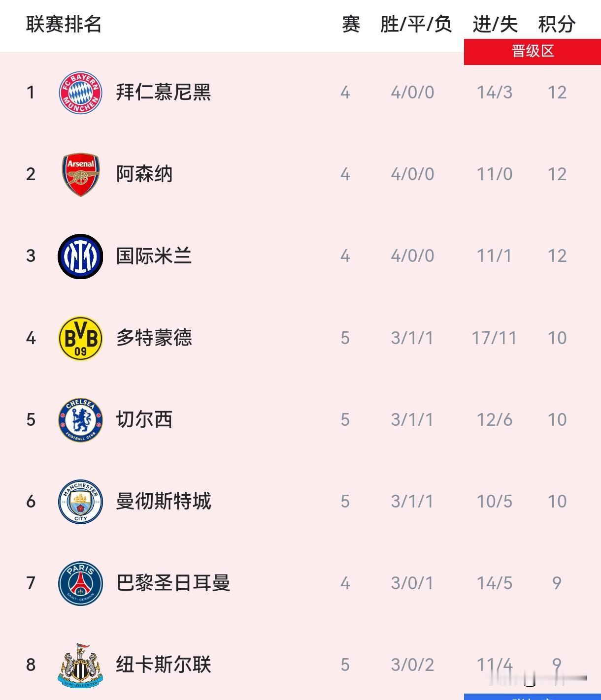Click the Bayern Munich club crest
This screenshot has height=700, width=601.
[x=80, y=93]
